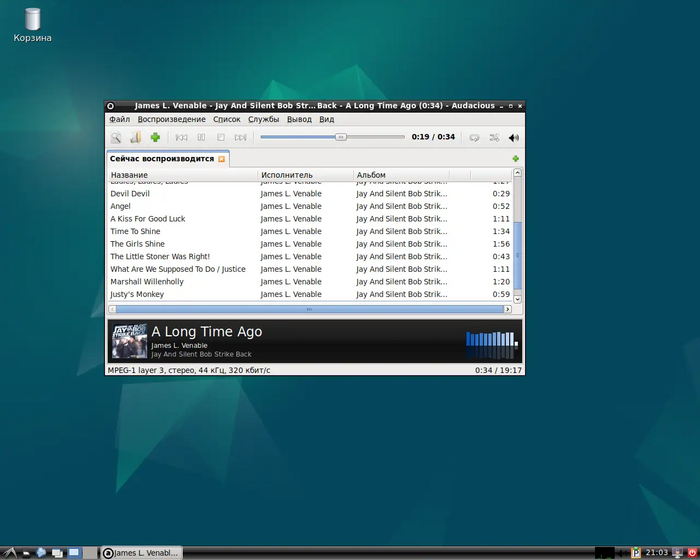Viewport: 700px width, 560px height.
Task: Select A Kiss For Good Luck track
Action: 310,219
